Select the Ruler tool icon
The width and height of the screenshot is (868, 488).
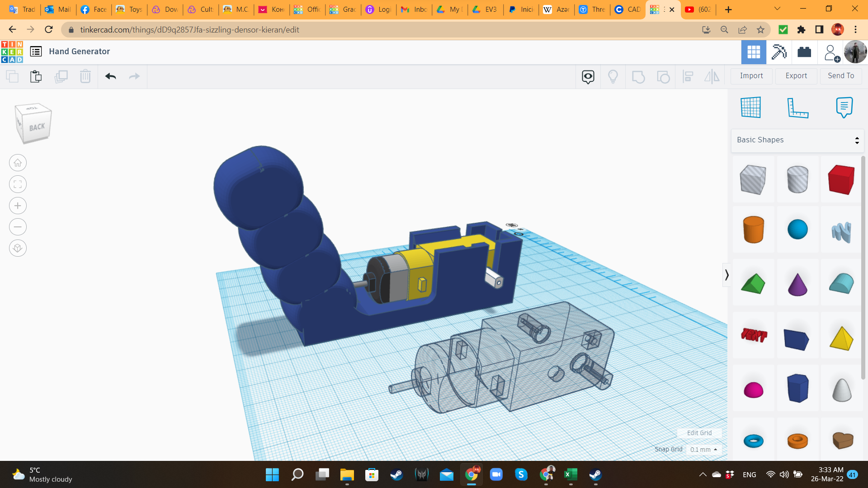(797, 108)
